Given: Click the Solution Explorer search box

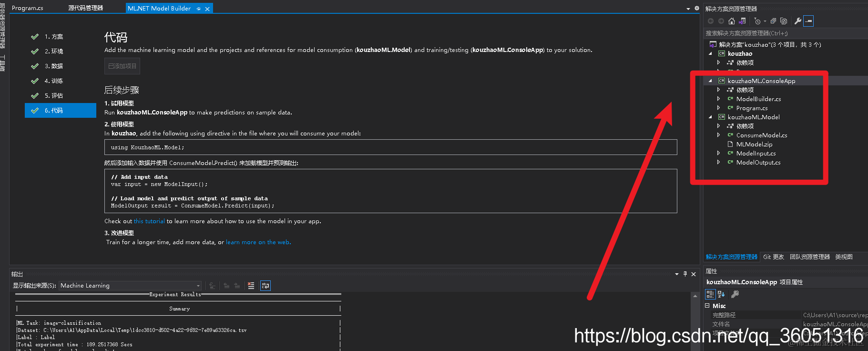Looking at the screenshot, I should (x=786, y=33).
